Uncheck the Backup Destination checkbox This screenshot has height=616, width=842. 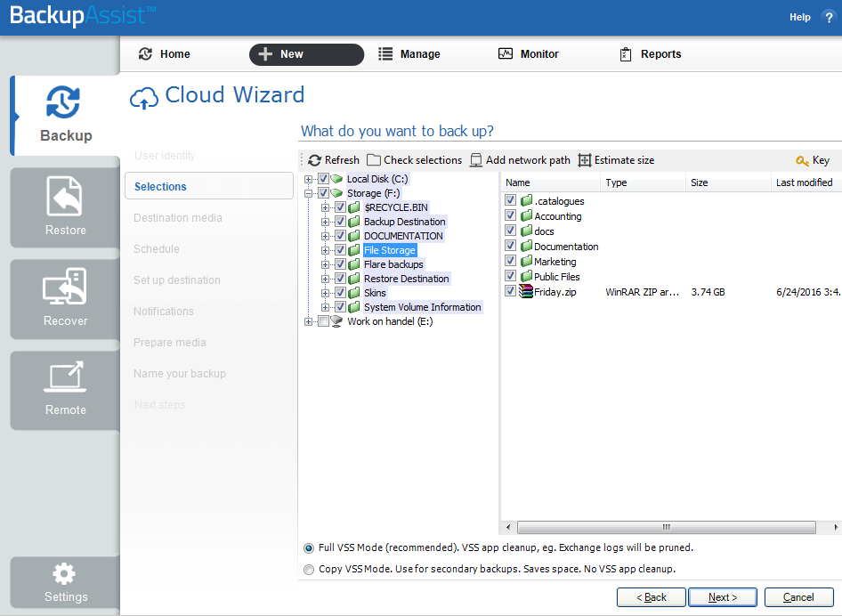341,222
